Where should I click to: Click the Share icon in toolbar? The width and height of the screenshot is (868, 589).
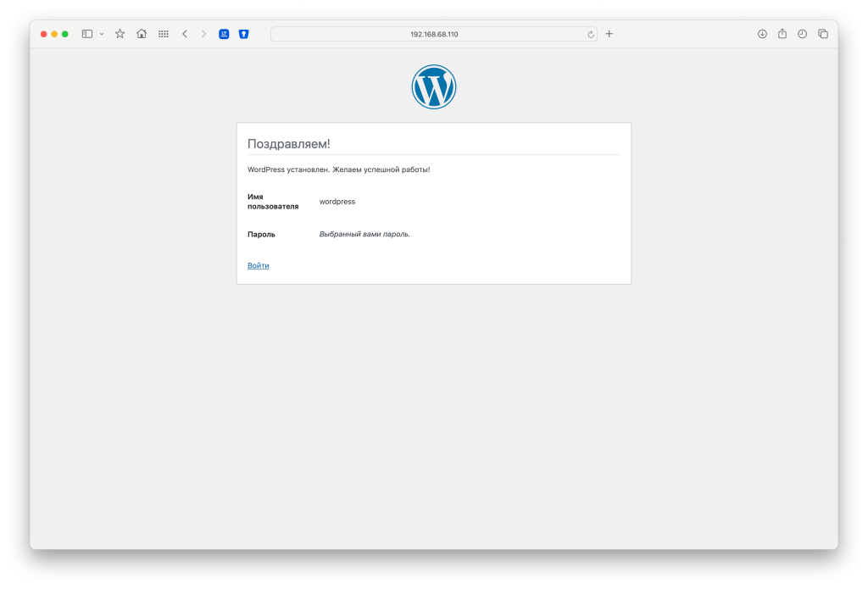pyautogui.click(x=782, y=34)
